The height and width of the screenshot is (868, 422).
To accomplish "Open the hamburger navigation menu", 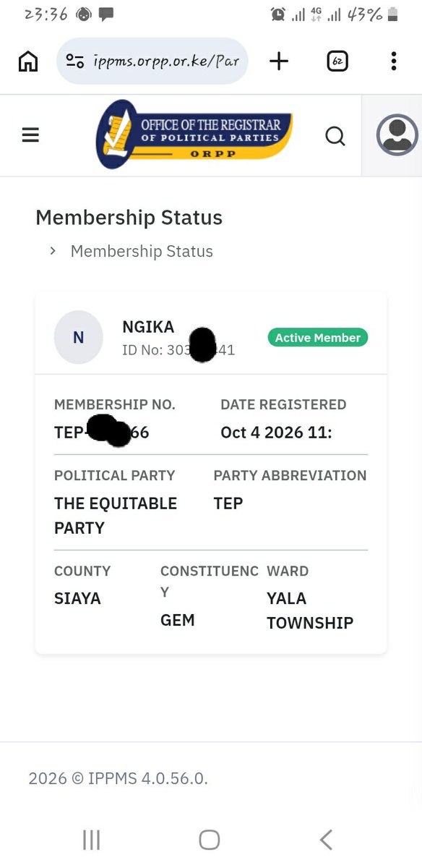I will [30, 135].
